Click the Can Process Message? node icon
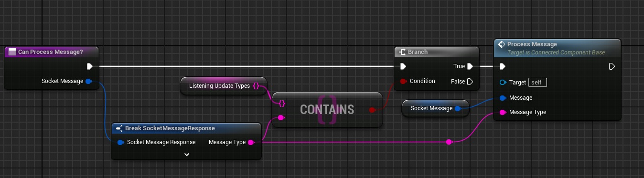Image resolution: width=644 pixels, height=178 pixels. click(x=12, y=52)
